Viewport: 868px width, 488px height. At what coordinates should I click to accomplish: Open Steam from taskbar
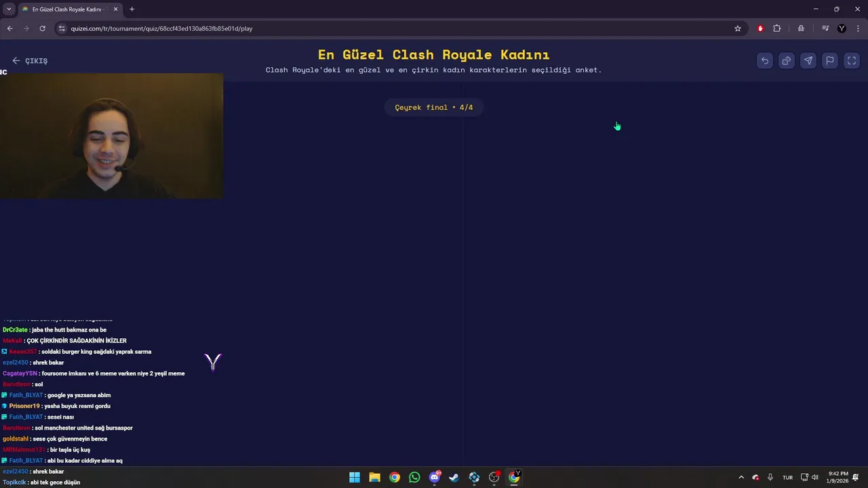(454, 477)
